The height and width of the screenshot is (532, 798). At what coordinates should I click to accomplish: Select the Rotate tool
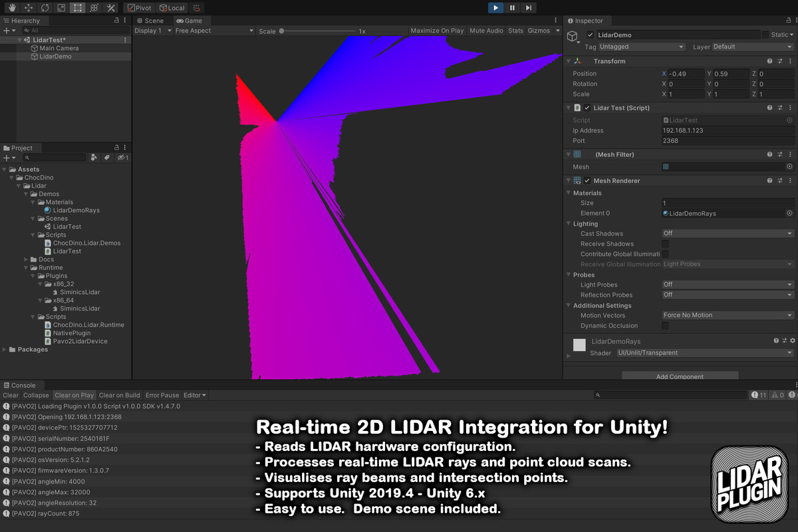45,8
